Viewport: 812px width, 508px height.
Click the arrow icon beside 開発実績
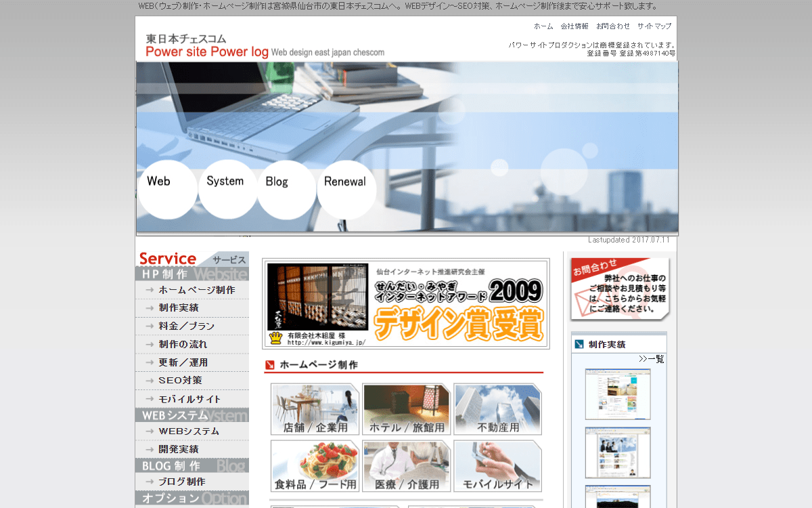click(x=150, y=450)
